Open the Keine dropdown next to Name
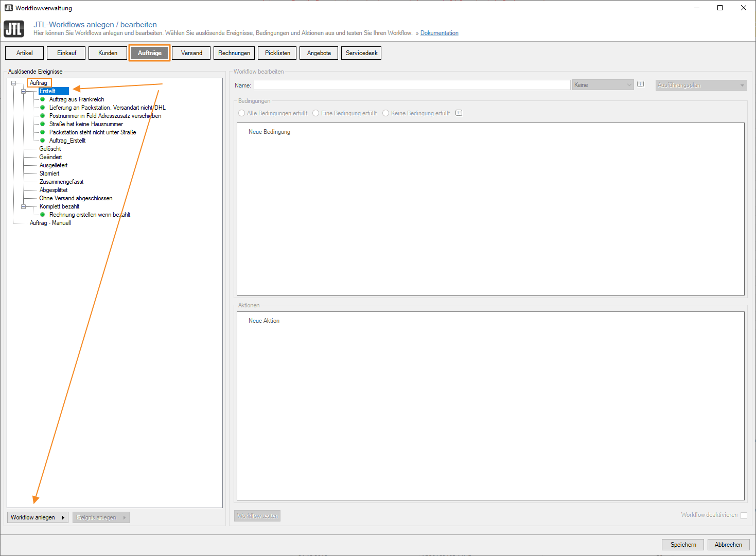The image size is (756, 556). point(603,85)
